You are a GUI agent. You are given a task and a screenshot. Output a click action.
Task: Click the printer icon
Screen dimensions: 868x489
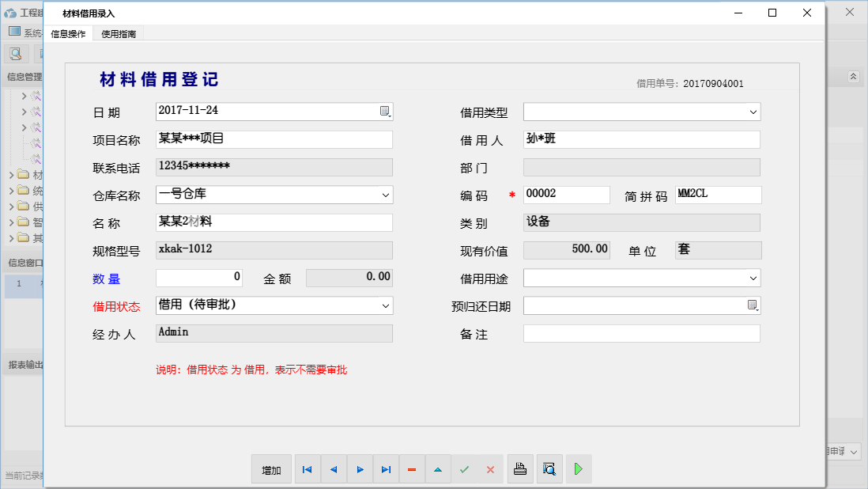coord(520,469)
